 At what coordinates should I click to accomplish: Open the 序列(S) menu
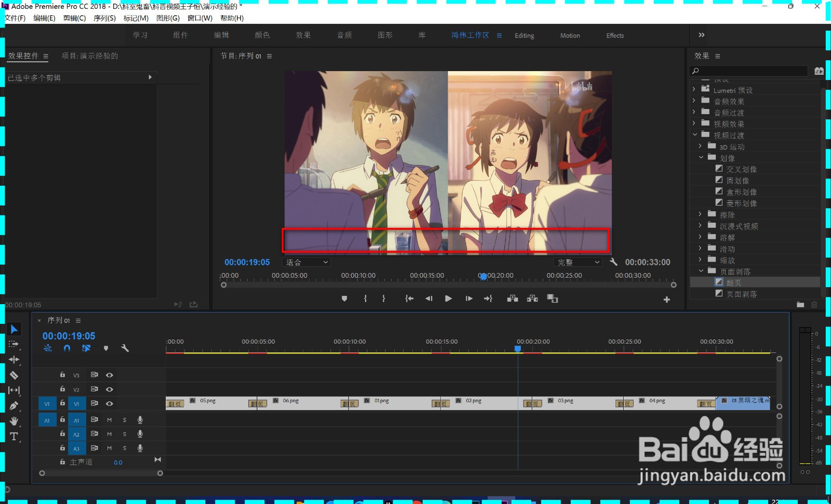pos(105,18)
